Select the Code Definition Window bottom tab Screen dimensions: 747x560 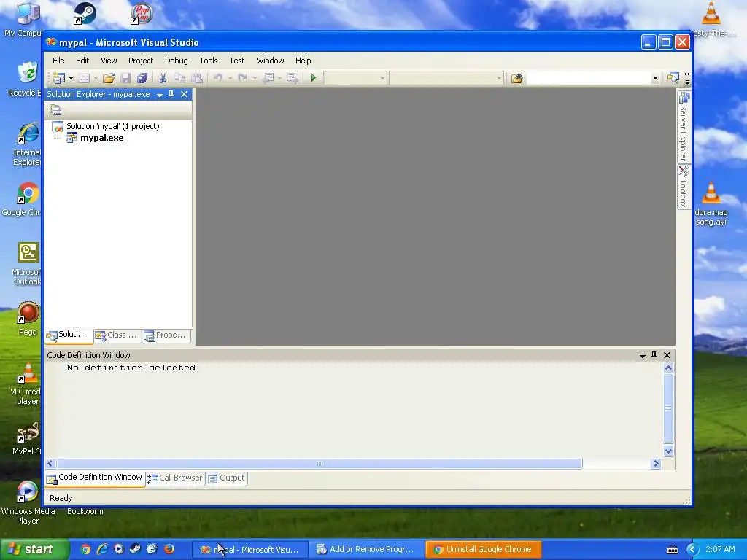[95, 478]
